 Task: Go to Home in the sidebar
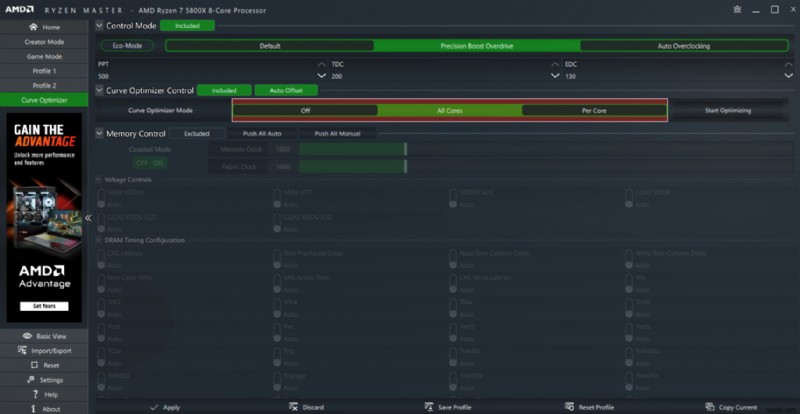tap(44, 27)
